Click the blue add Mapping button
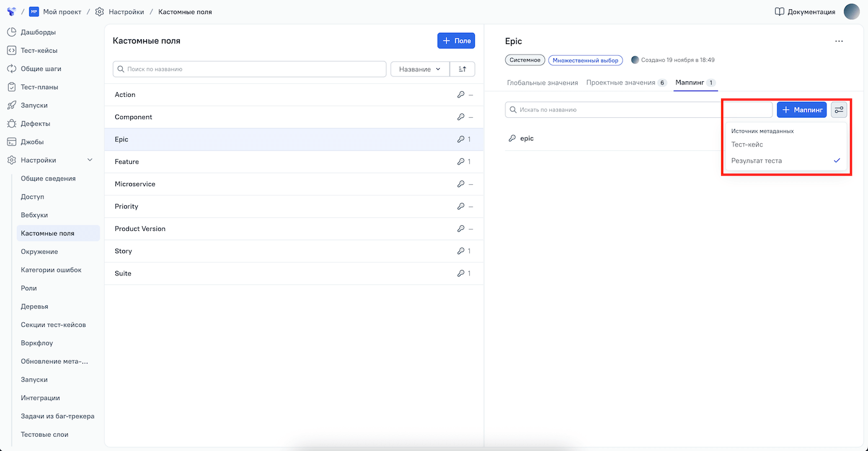 click(801, 110)
